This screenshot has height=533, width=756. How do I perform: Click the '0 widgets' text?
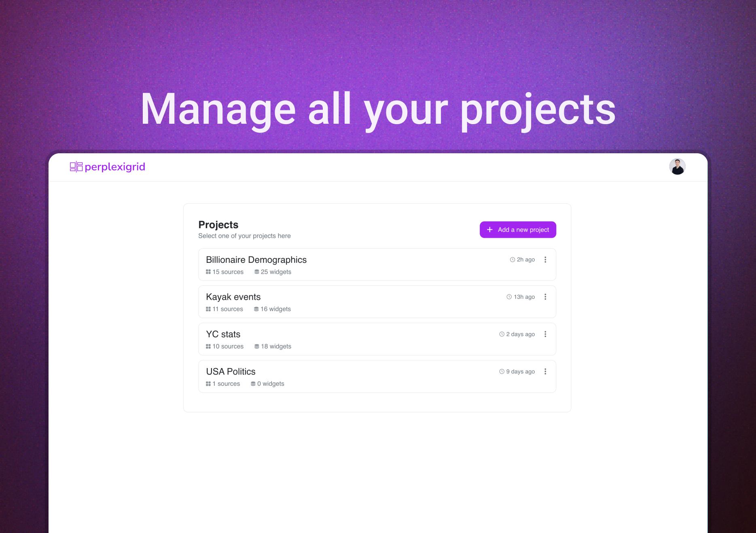click(x=271, y=383)
